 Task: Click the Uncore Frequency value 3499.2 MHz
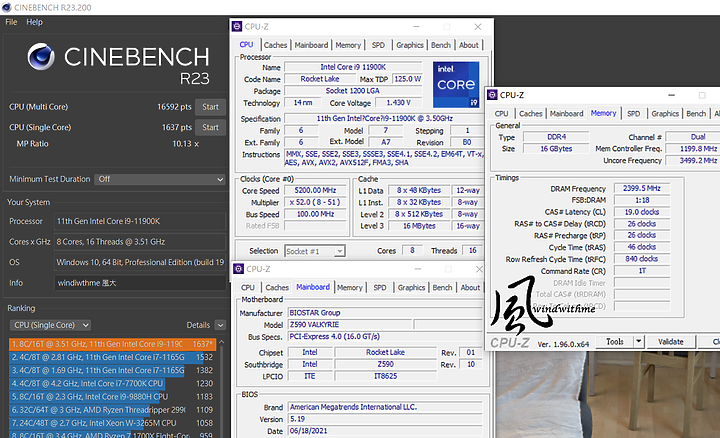(693, 161)
